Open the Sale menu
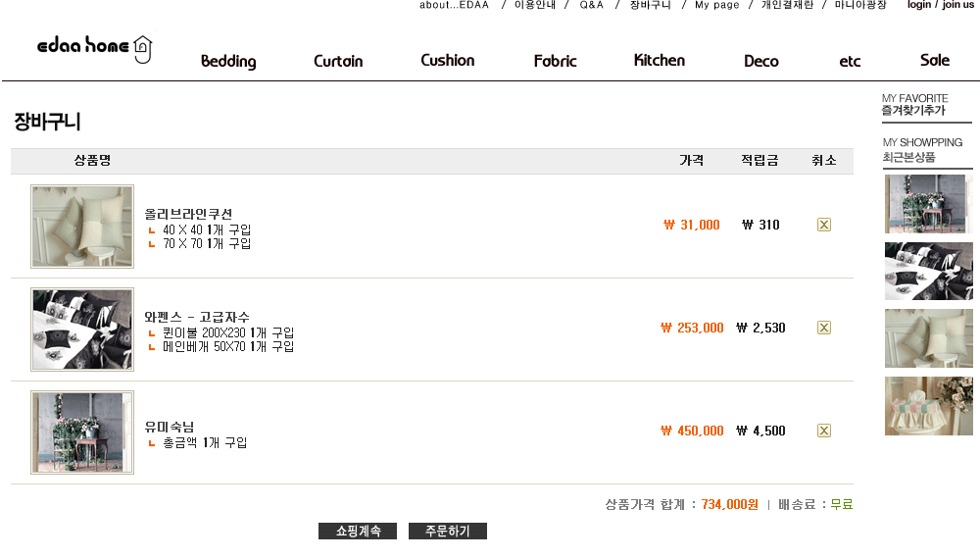This screenshot has height=559, width=980. click(x=934, y=60)
